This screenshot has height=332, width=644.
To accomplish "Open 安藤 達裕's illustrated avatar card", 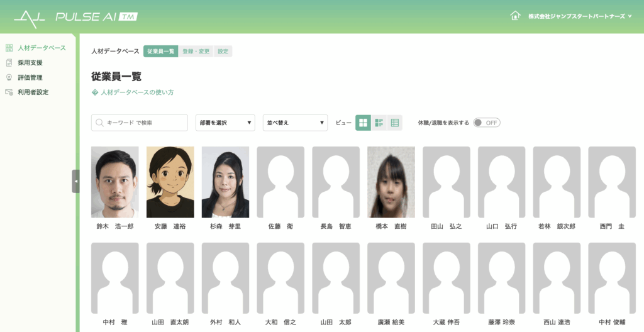I will [170, 182].
